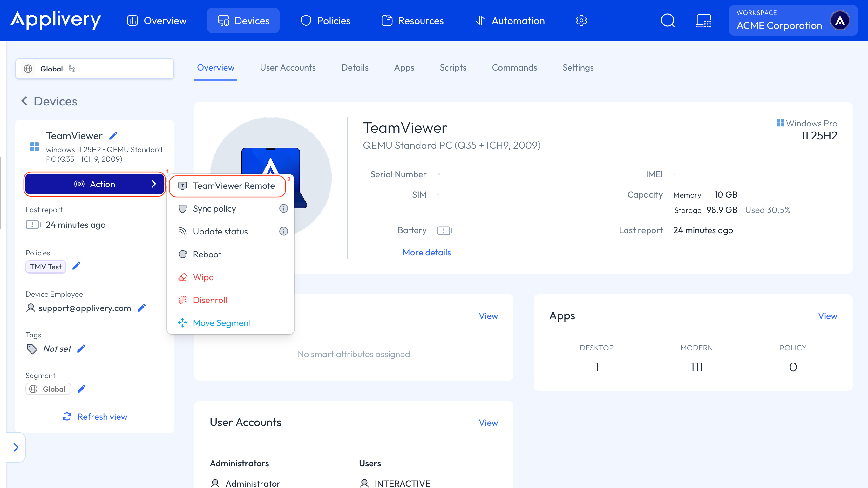Open the Global segment selector
The width and height of the screenshot is (868, 488).
[x=95, y=69]
